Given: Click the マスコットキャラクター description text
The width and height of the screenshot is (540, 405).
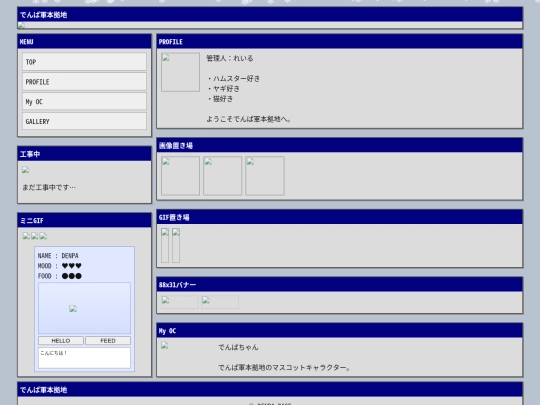Looking at the screenshot, I should click(284, 367).
